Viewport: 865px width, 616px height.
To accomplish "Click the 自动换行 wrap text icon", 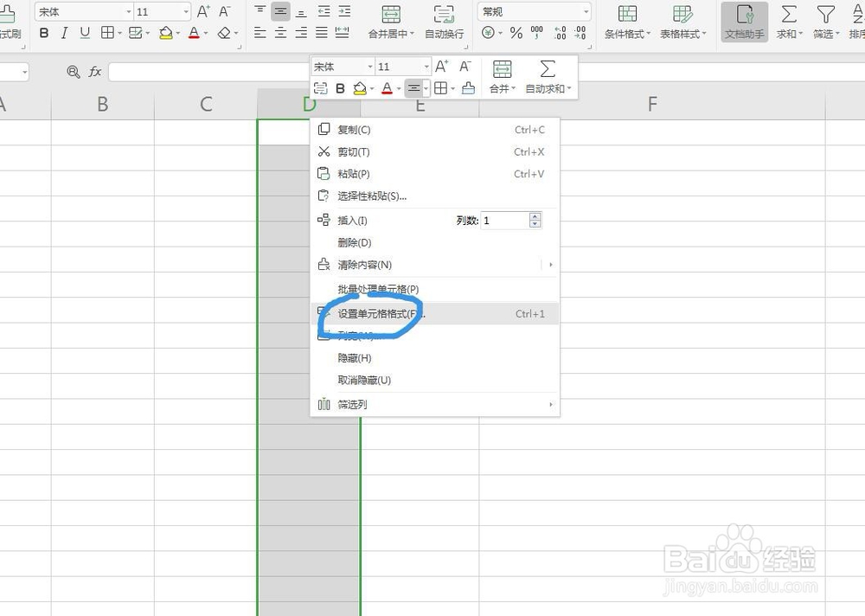I will pos(444,14).
